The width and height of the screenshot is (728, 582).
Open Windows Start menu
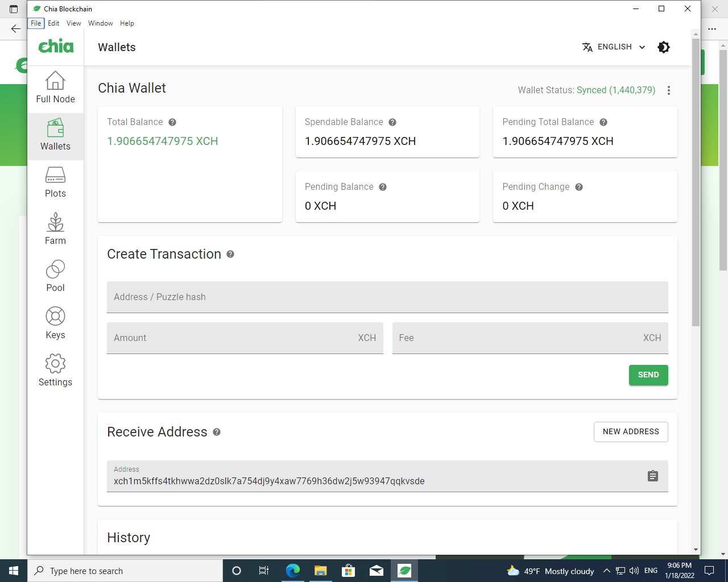[x=14, y=571]
